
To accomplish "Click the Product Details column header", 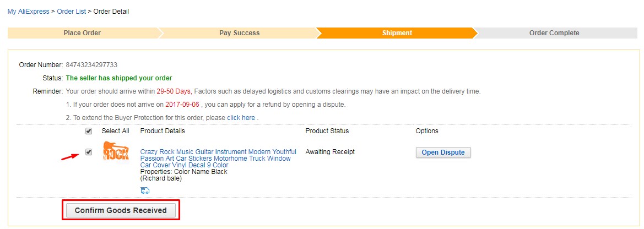I will (163, 131).
